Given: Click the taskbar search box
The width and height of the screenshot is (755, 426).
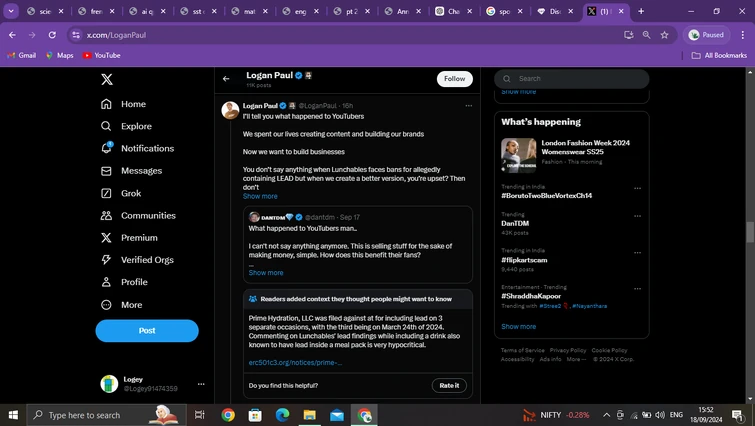Looking at the screenshot, I should [106, 415].
